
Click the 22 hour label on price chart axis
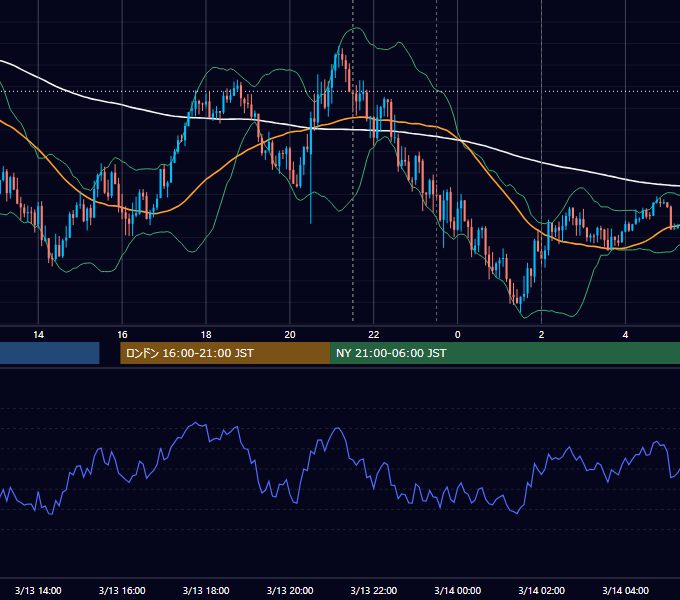(x=373, y=335)
